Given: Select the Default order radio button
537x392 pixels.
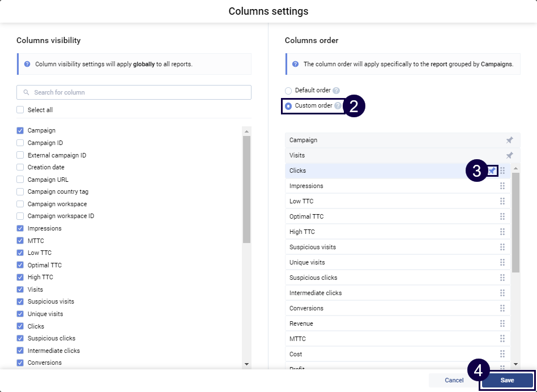Looking at the screenshot, I should pos(288,91).
